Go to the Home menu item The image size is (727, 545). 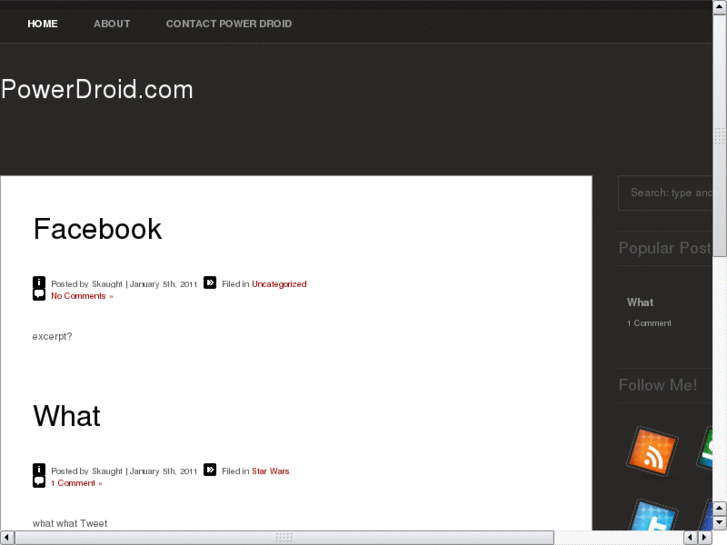[43, 24]
